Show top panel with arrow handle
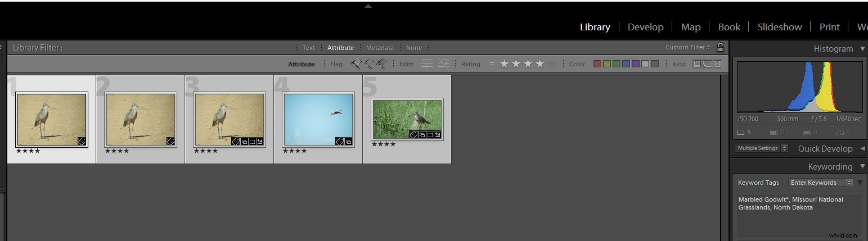The width and height of the screenshot is (868, 241). [368, 6]
